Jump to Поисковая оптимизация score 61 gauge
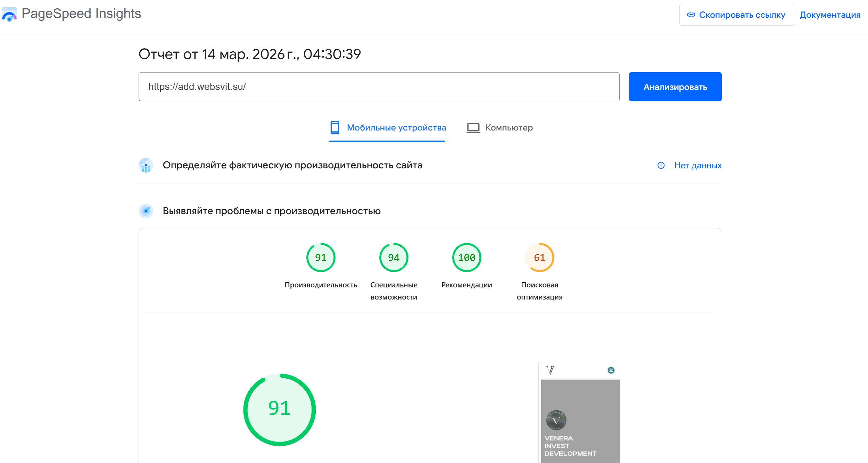This screenshot has height=463, width=868. [x=539, y=258]
